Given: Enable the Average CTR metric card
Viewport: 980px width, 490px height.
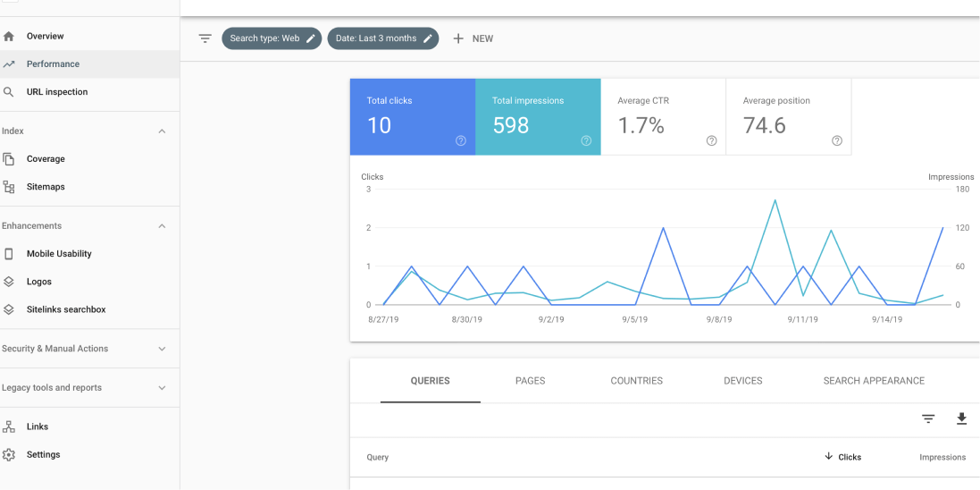Looking at the screenshot, I should click(x=663, y=117).
